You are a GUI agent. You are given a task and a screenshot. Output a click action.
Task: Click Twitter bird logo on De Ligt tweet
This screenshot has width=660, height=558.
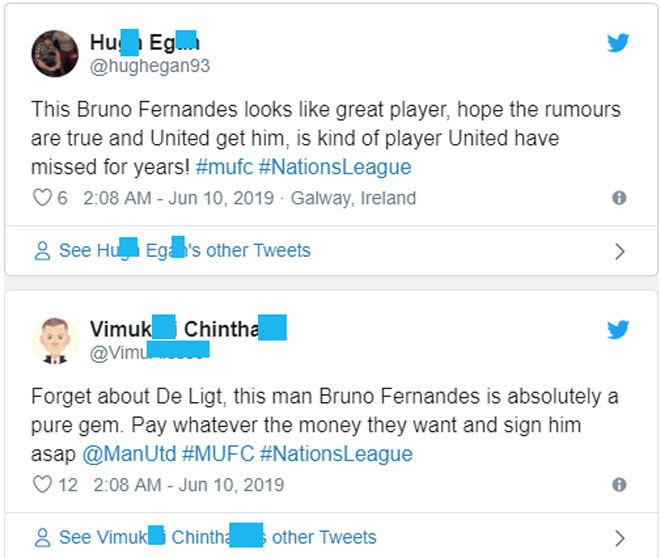[619, 329]
